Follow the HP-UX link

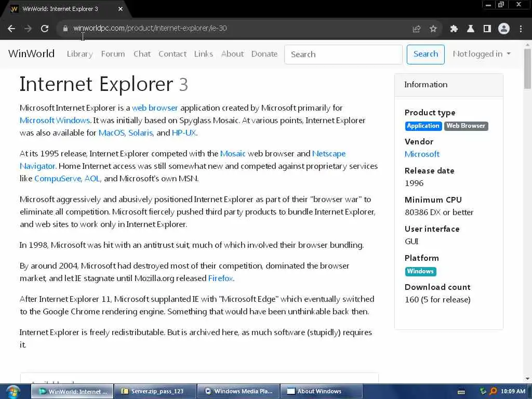[184, 133]
